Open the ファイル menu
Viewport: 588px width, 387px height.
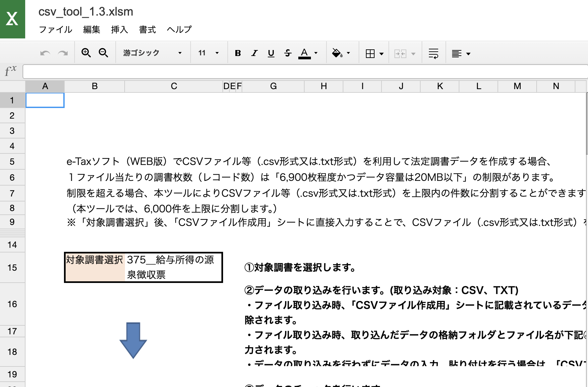[x=55, y=29]
